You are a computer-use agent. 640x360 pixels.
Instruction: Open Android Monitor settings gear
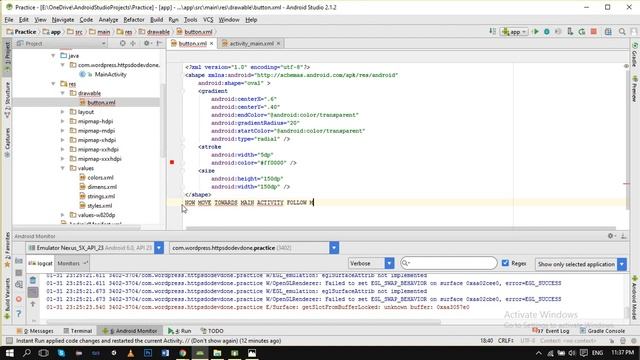(x=611, y=236)
